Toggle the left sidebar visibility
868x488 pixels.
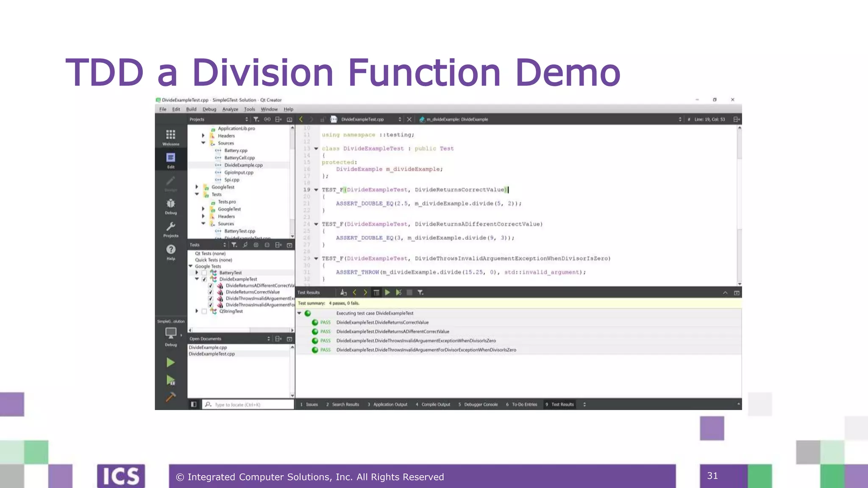(194, 405)
